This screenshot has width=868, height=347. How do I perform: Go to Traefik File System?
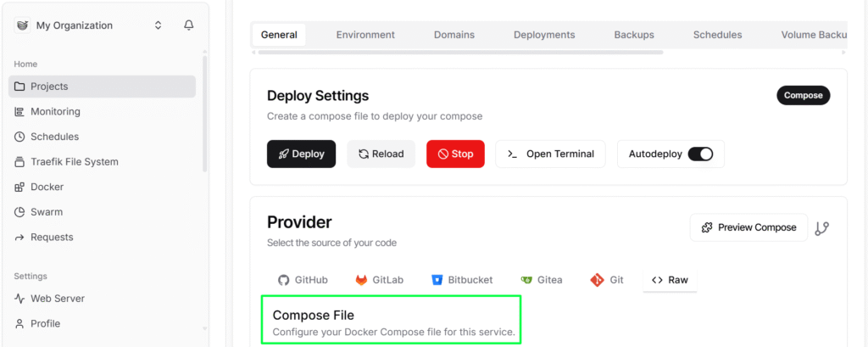[x=74, y=161]
